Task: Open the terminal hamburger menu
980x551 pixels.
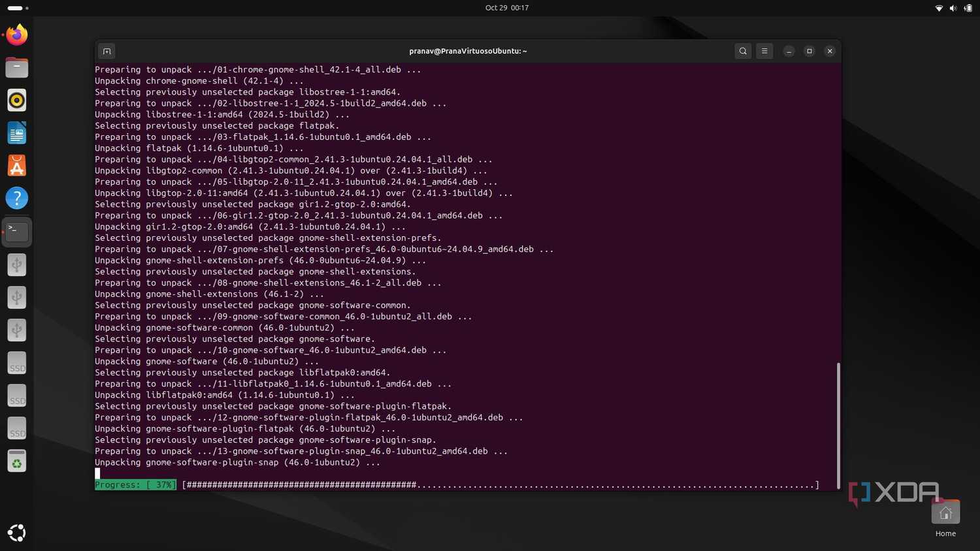Action: point(764,51)
